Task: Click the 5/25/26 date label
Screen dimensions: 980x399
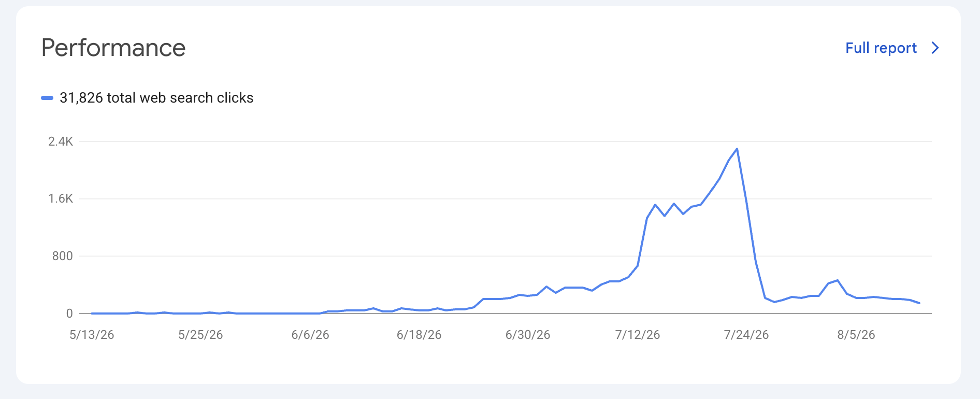Action: pos(200,335)
